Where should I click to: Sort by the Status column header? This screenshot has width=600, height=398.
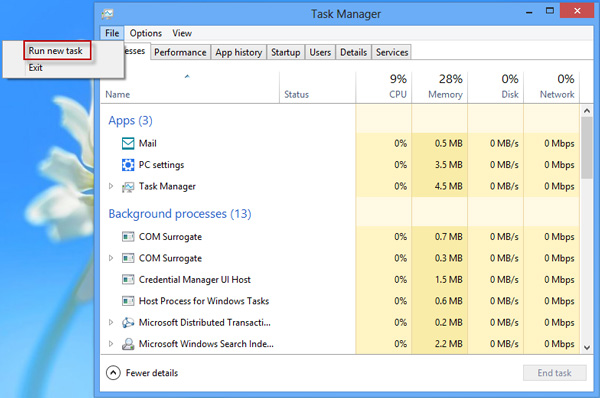pos(297,95)
